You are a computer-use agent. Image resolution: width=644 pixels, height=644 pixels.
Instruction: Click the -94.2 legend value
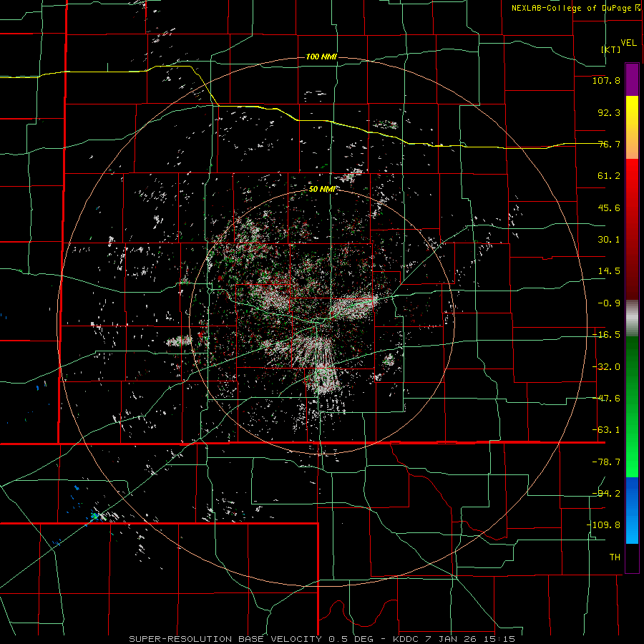pos(606,493)
